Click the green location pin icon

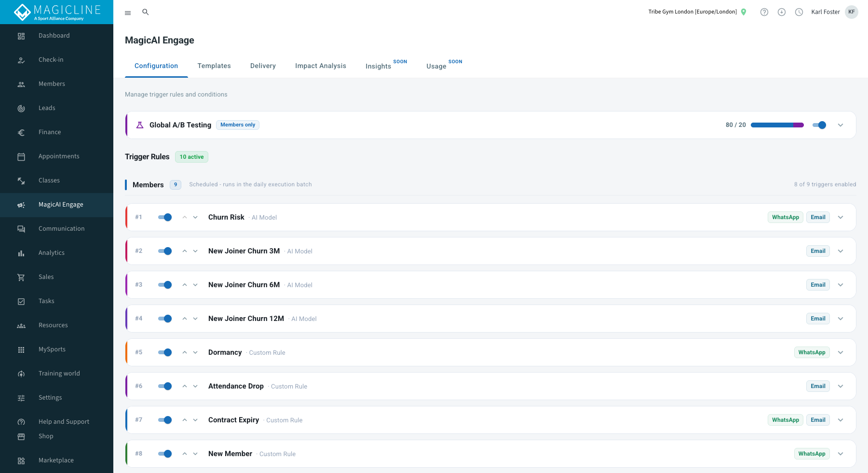(744, 12)
